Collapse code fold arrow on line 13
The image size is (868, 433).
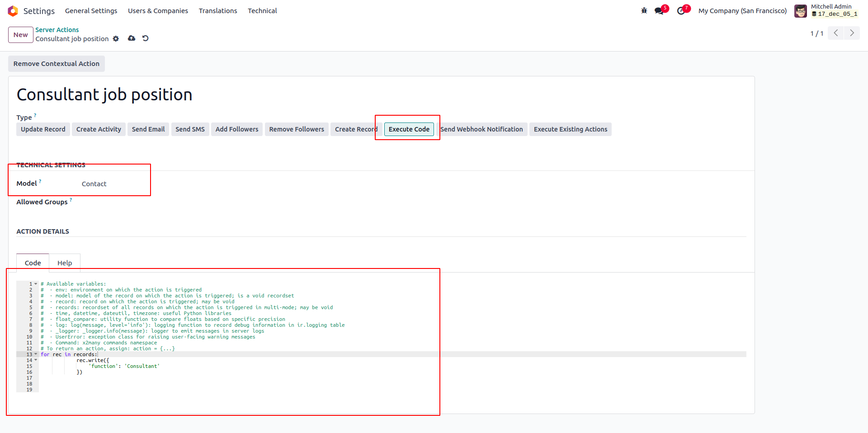pyautogui.click(x=36, y=354)
